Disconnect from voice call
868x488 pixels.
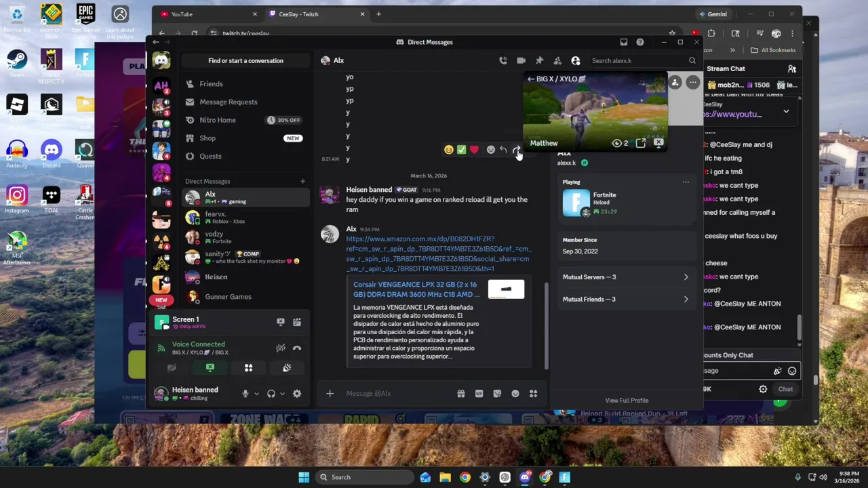(297, 348)
